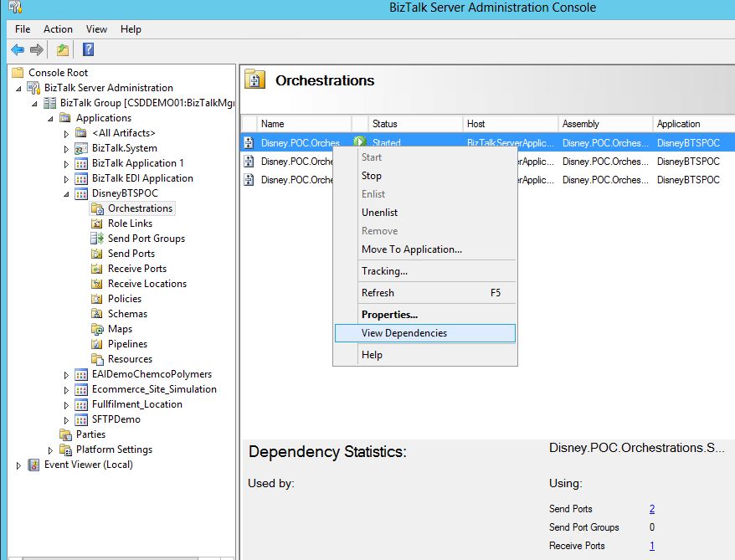
Task: Select the Fullfilment_Location application
Action: pyautogui.click(x=137, y=404)
